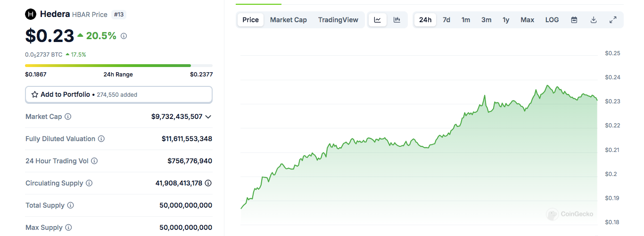Select the 24h time range
The image size is (644, 236).
pyautogui.click(x=425, y=20)
